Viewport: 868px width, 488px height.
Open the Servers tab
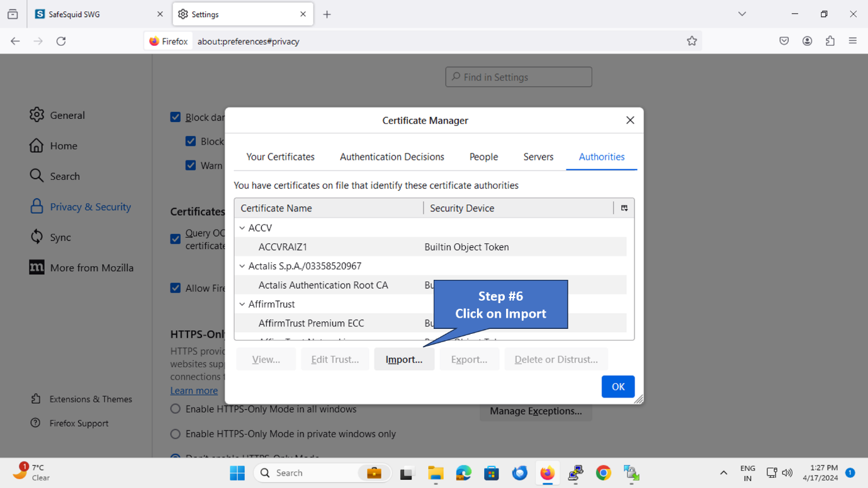538,157
